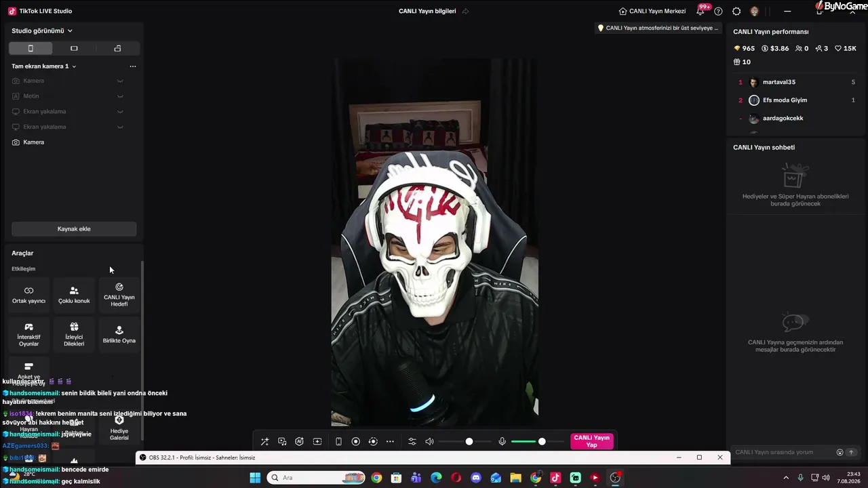
Task: Open the settings gear icon
Action: pyautogui.click(x=736, y=11)
